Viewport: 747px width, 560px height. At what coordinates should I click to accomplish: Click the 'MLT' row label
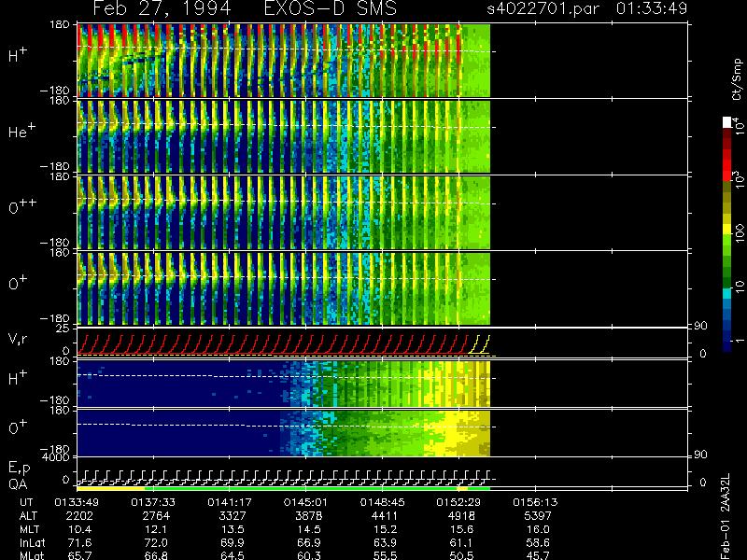pos(29,529)
